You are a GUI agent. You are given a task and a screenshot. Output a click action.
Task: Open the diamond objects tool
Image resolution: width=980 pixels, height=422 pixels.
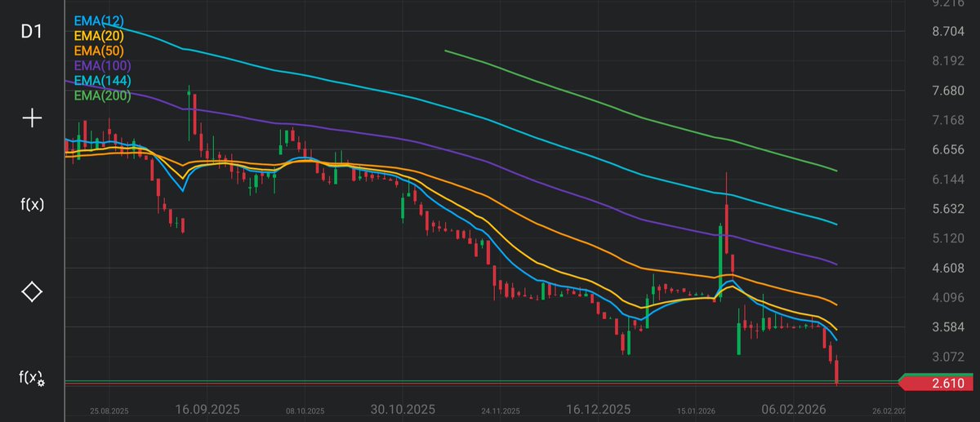click(x=32, y=291)
